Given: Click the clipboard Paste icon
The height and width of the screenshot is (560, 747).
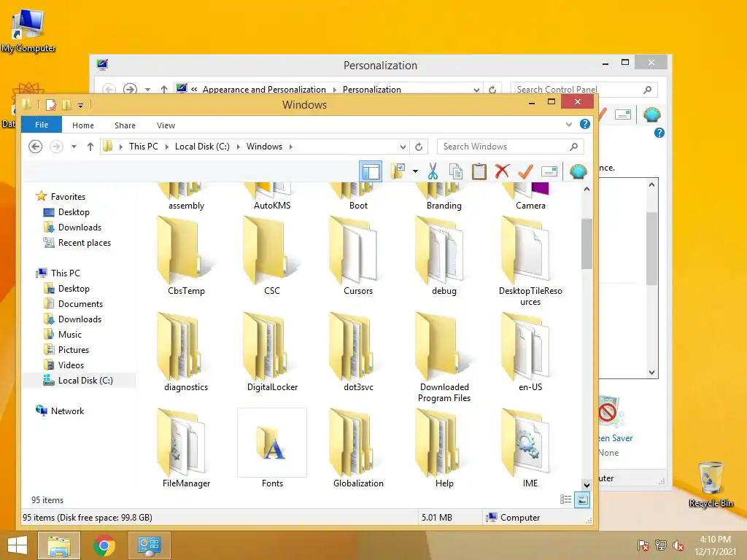Looking at the screenshot, I should pos(479,171).
